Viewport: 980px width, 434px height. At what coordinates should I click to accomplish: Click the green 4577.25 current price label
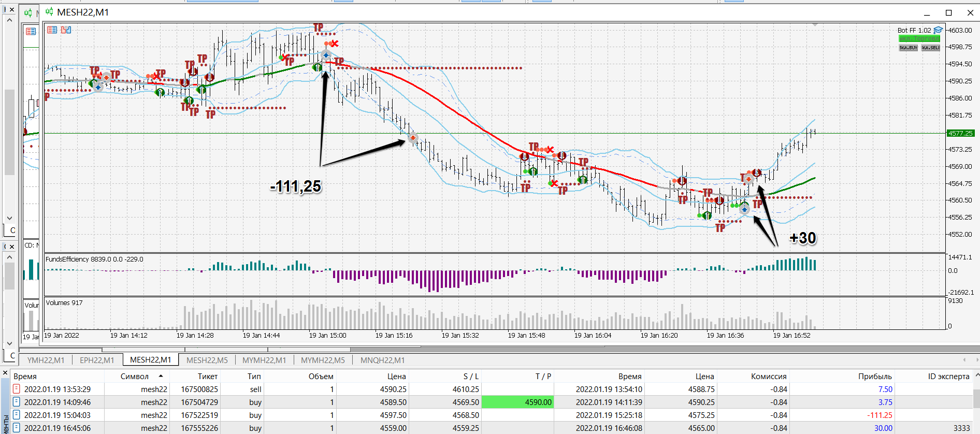pyautogui.click(x=960, y=133)
